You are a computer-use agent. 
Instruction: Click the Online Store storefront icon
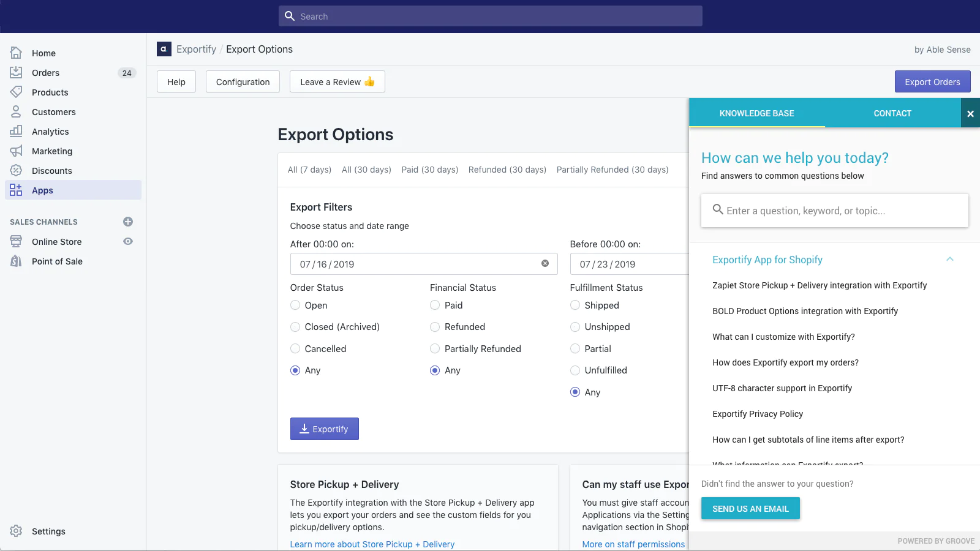(x=17, y=242)
